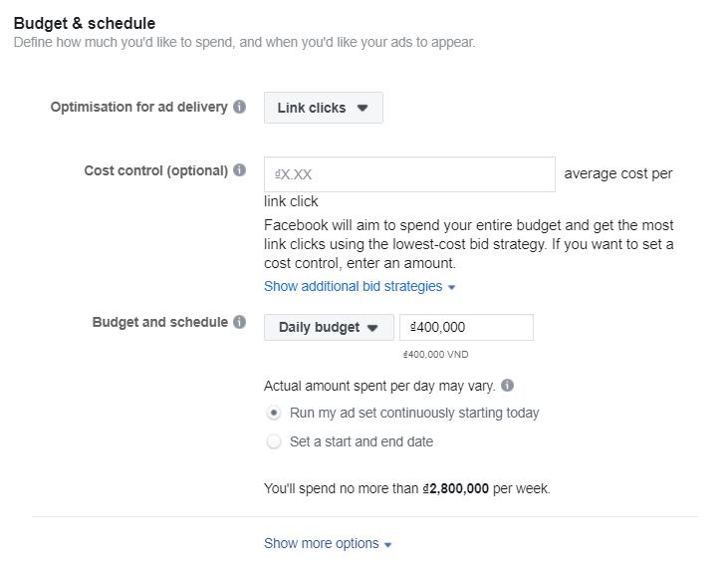
Task: Click info icon after 'Actual amount spent per day may vary'
Action: tap(508, 386)
